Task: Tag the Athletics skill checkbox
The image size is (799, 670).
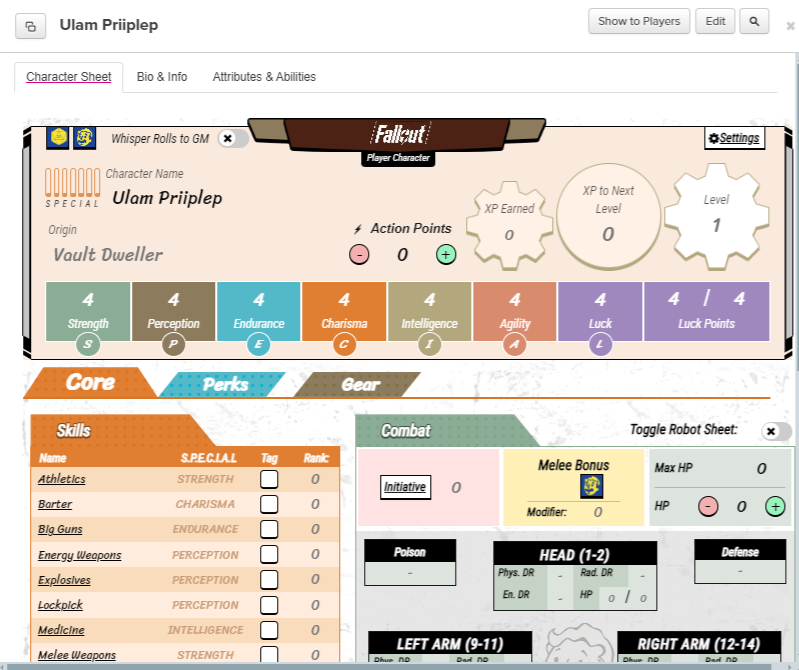Action: click(x=269, y=480)
